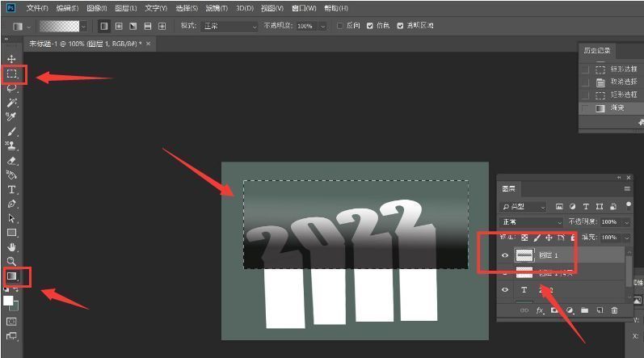Open the 编辑(E) menu
This screenshot has height=358, width=644.
coord(67,8)
